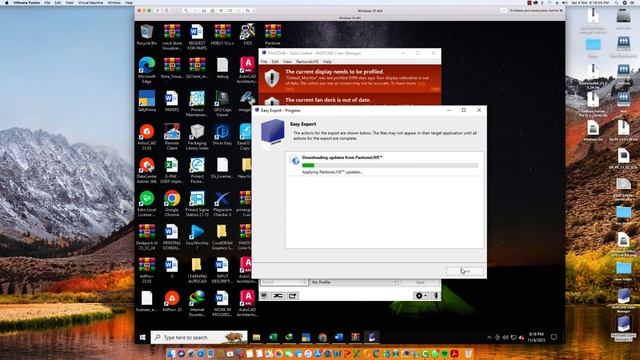Viewport: 640px width, 360px height.
Task: Open the Apple menu
Action: click(x=6, y=2)
